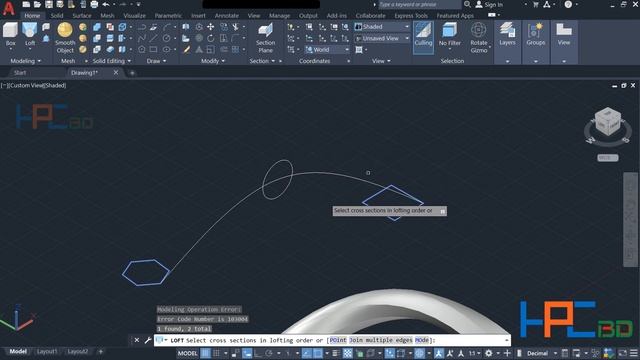The image size is (640, 360).
Task: Expand the Solid Editing panel arrow
Action: point(129,61)
